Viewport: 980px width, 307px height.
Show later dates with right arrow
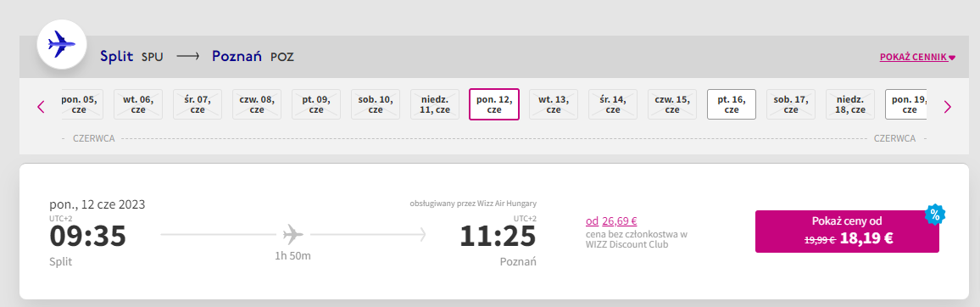948,107
